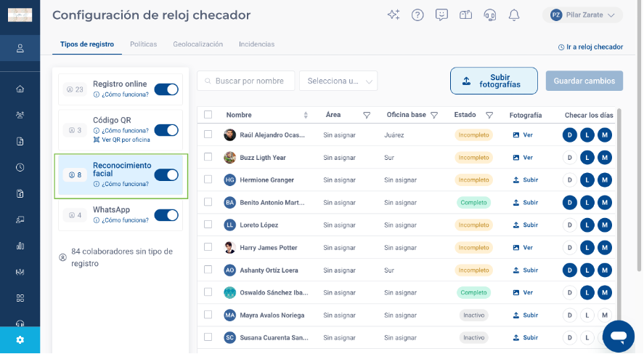The height and width of the screenshot is (354, 644).
Task: Disable the WhatsApp registration toggle
Action: click(x=166, y=215)
